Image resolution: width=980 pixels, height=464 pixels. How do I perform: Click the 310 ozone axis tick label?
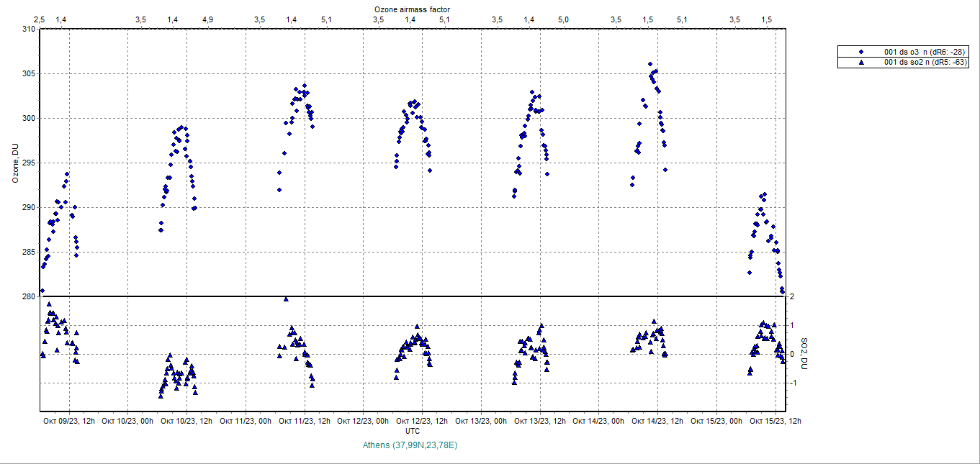(28, 29)
